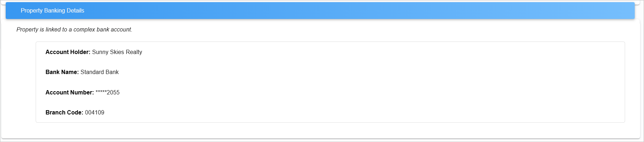Image resolution: width=644 pixels, height=142 pixels.
Task: Click the word Property in the italic notice
Action: click(27, 30)
